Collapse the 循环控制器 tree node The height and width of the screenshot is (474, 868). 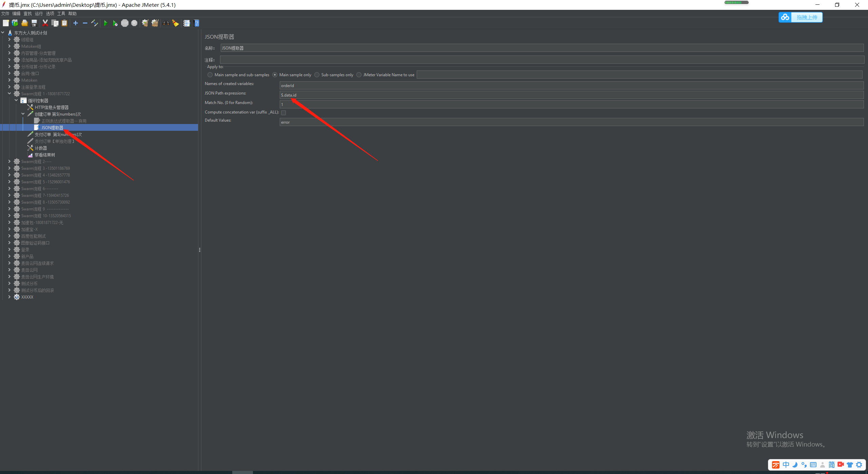coord(16,101)
